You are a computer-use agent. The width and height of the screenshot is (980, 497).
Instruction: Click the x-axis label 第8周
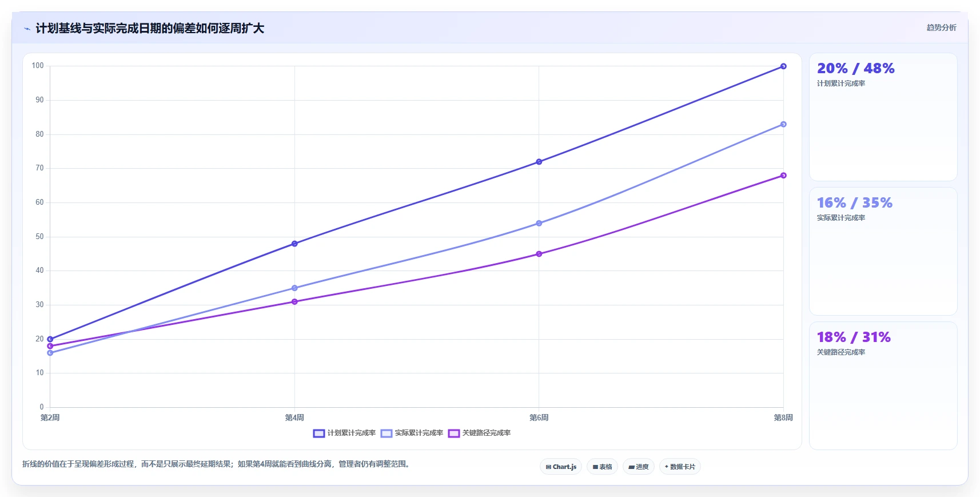pyautogui.click(x=783, y=418)
